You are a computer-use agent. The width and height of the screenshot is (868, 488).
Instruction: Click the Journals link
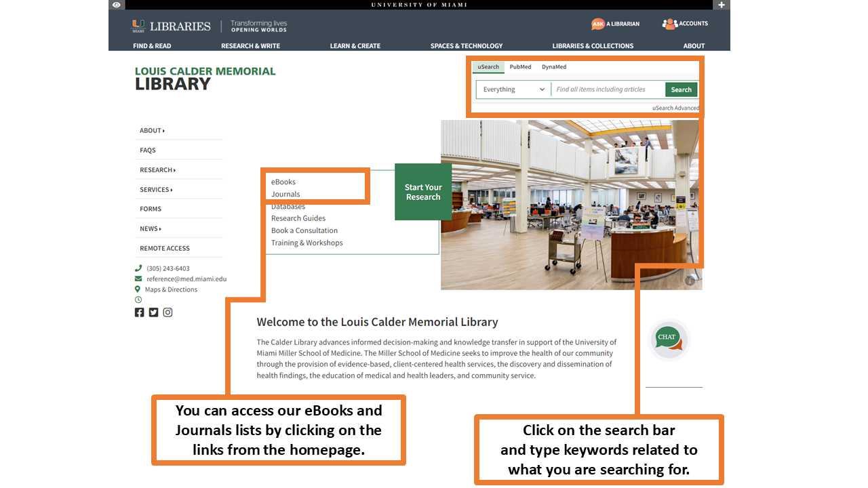pos(285,194)
